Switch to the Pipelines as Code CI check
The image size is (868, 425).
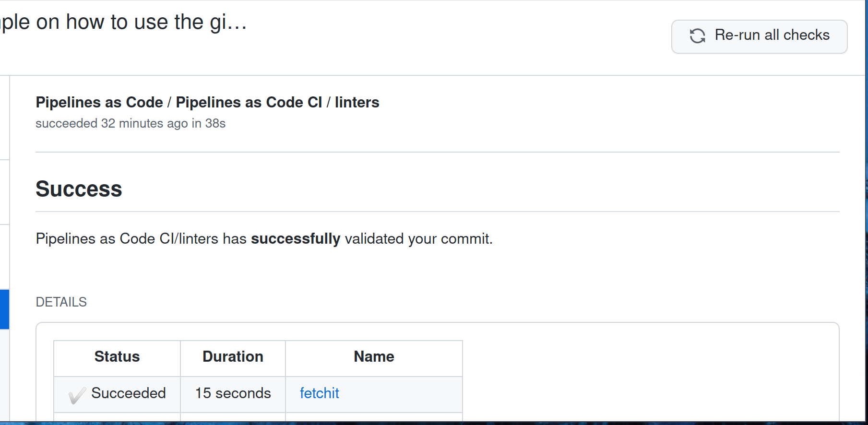pyautogui.click(x=249, y=102)
